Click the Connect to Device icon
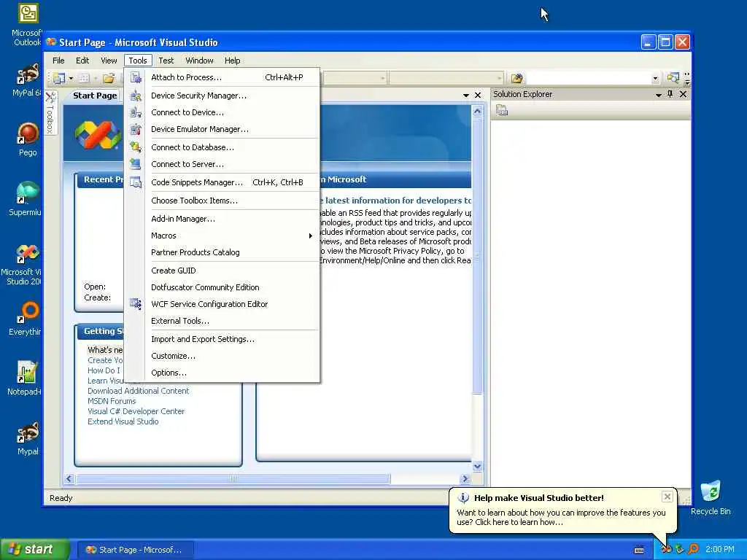The width and height of the screenshot is (747, 560). point(136,112)
